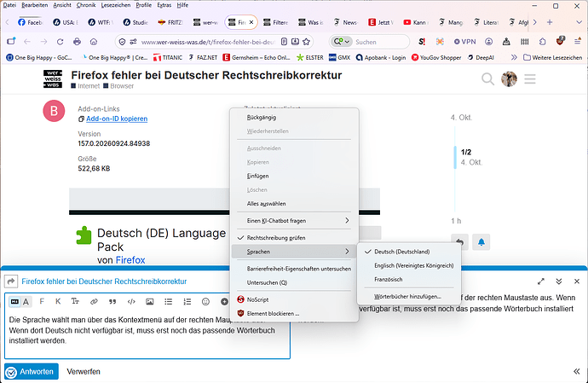Open search engine selector dropdown
Screen dimensions: 588x383
pyautogui.click(x=341, y=42)
